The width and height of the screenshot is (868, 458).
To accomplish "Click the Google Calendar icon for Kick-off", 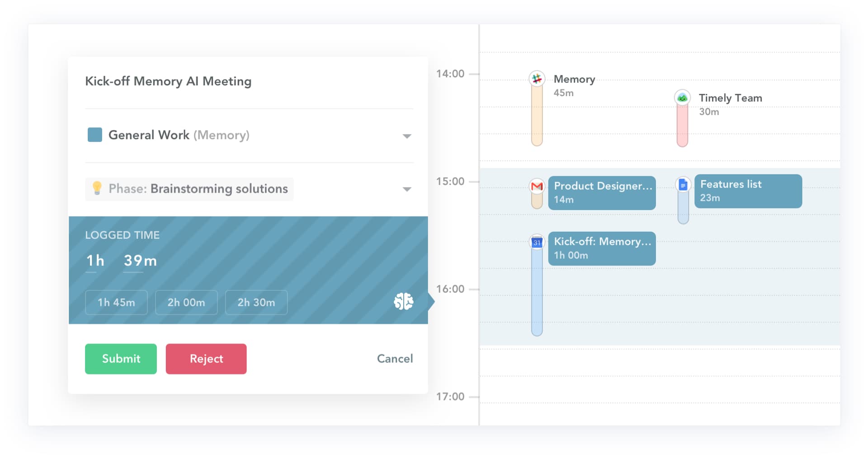I will (x=537, y=242).
